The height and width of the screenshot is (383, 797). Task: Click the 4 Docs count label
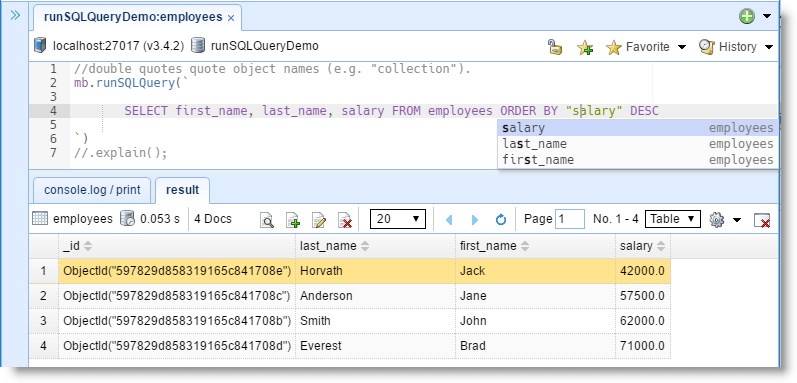(213, 219)
